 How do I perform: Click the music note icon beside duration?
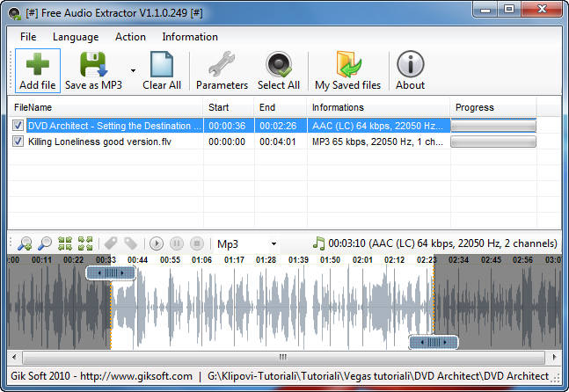pyautogui.click(x=318, y=243)
